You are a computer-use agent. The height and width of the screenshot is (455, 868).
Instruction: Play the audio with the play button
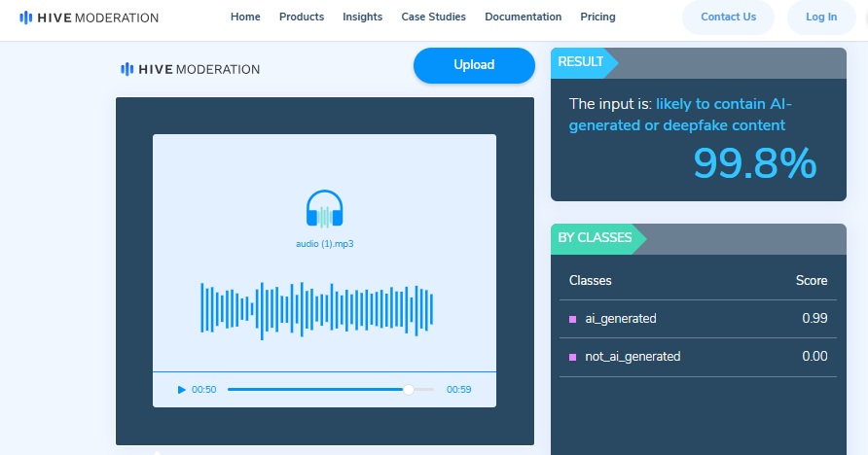181,390
